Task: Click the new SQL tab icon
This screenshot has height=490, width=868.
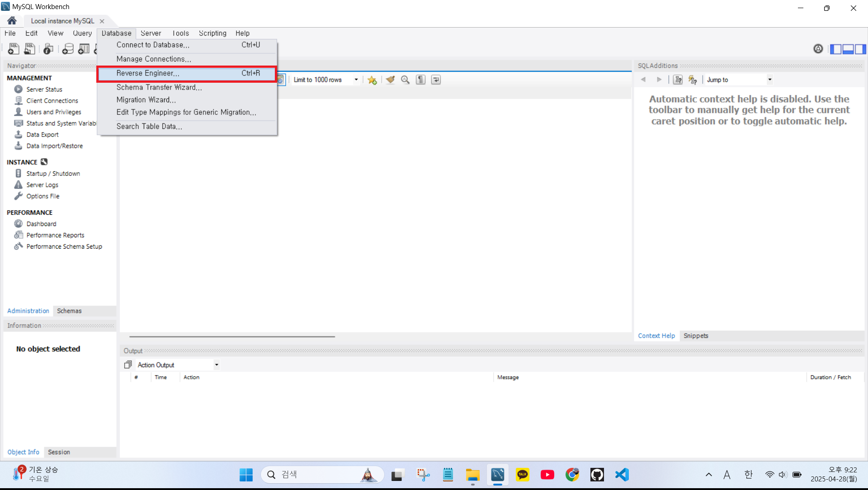Action: [x=13, y=49]
